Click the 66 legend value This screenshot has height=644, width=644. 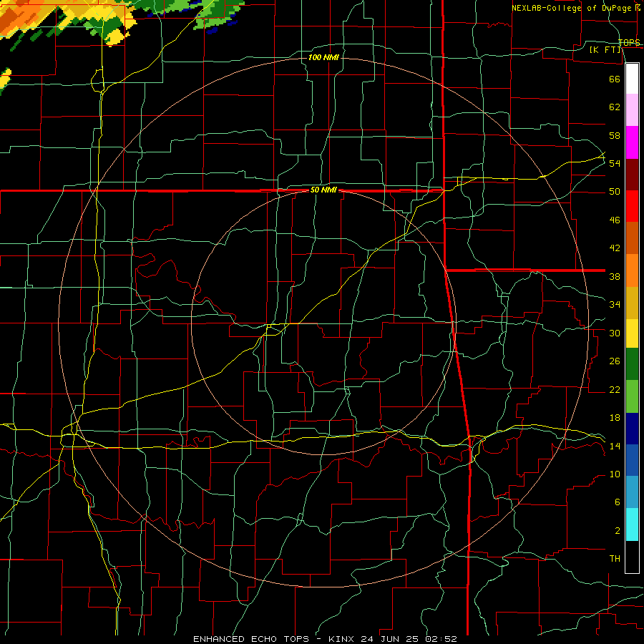(x=615, y=79)
